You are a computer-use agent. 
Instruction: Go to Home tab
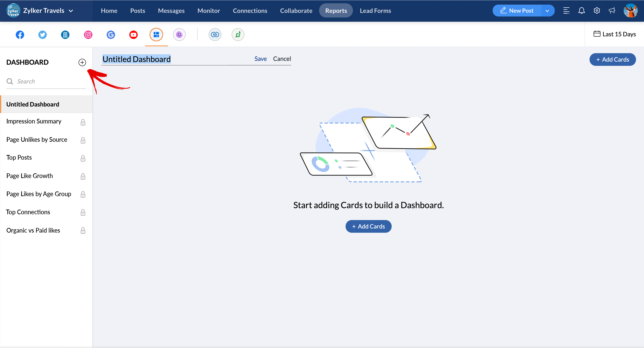click(109, 11)
